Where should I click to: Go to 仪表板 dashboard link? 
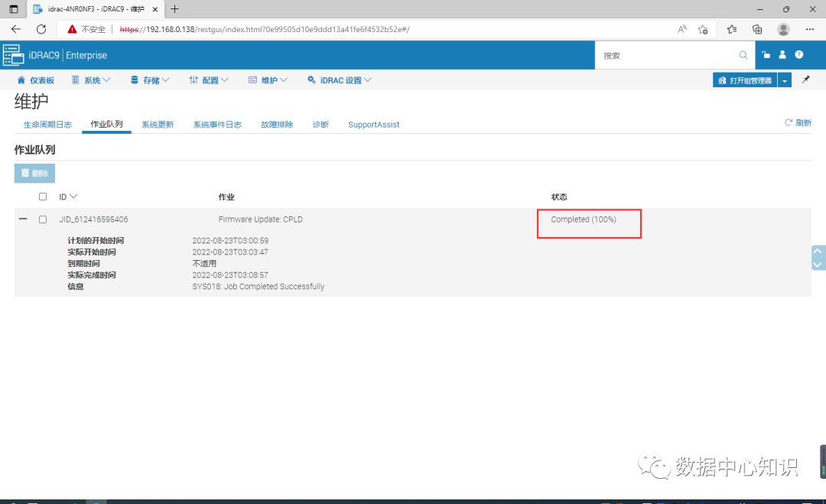(x=41, y=80)
